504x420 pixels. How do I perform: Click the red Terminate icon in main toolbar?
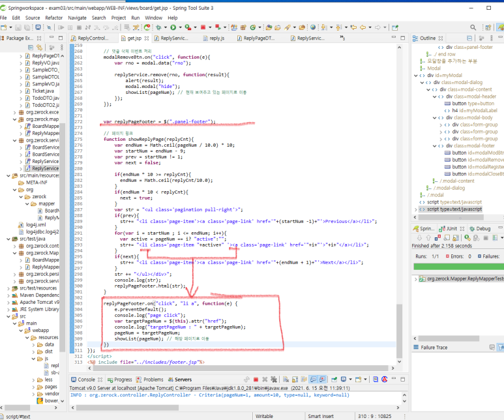pyautogui.click(x=203, y=27)
